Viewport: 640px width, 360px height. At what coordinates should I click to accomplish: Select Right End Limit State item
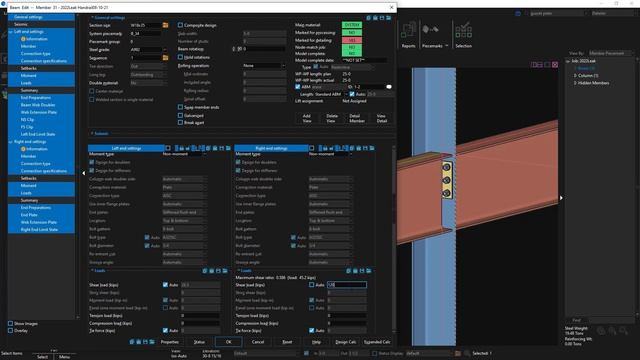(x=39, y=229)
